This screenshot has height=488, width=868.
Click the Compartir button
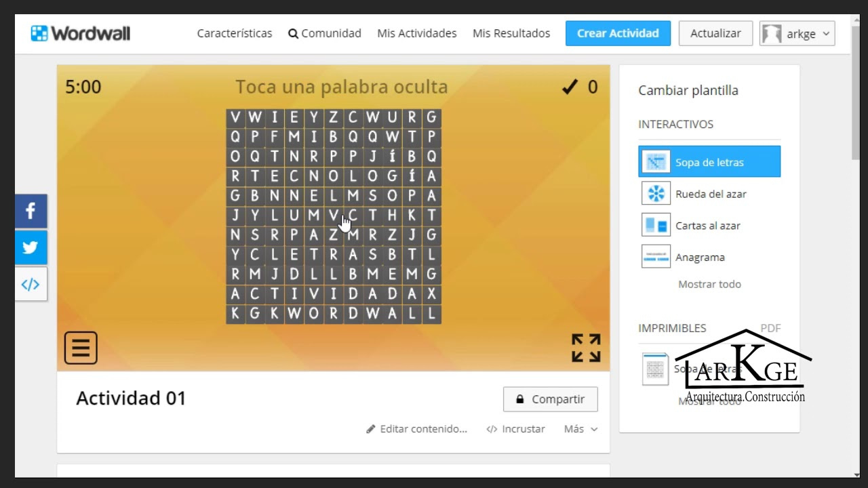tap(551, 399)
